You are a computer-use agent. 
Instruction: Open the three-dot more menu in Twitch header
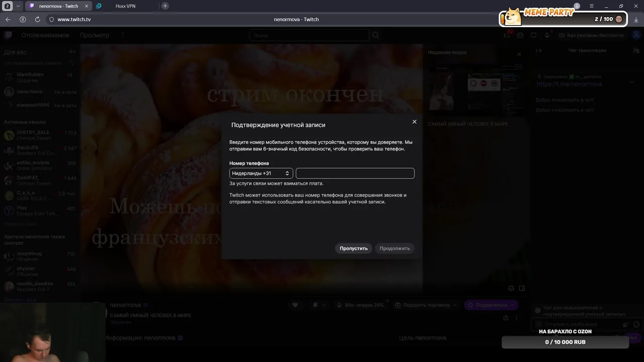pos(122,35)
